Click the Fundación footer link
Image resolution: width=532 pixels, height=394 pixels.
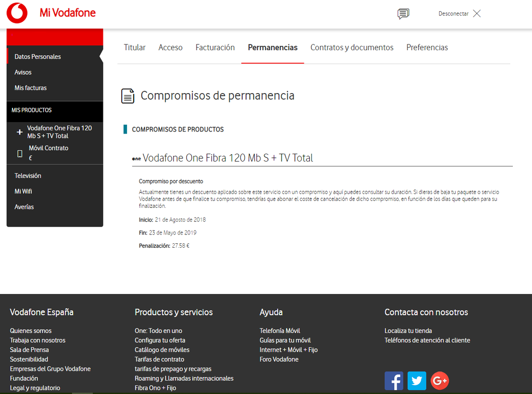24,378
